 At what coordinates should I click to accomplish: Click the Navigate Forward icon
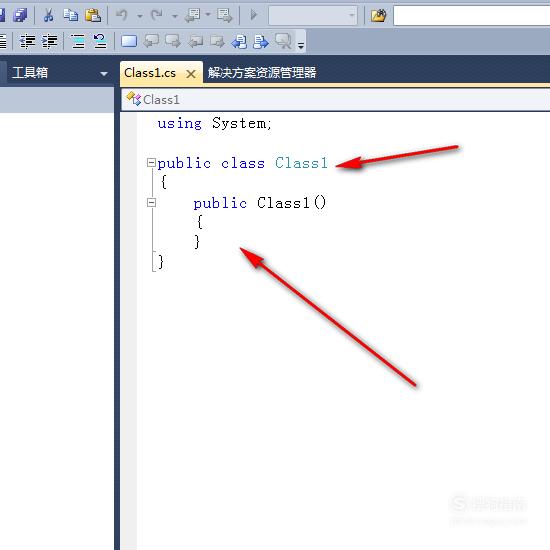point(224,15)
